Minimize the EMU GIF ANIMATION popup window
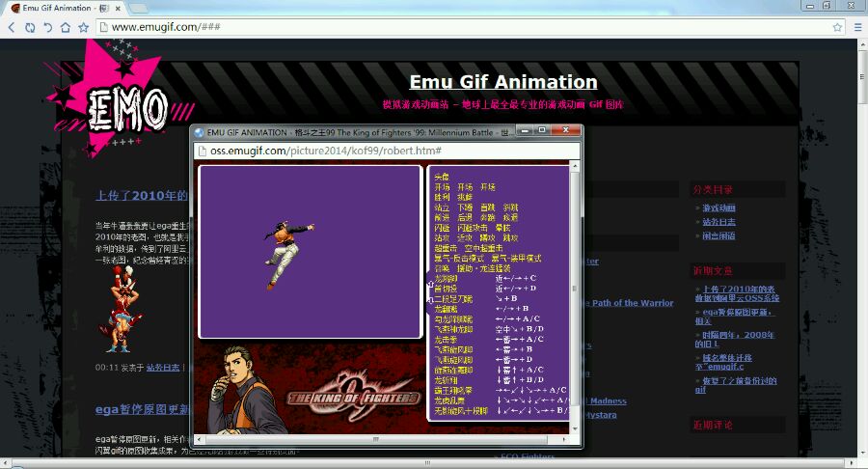Image resolution: width=868 pixels, height=469 pixels. [x=525, y=130]
